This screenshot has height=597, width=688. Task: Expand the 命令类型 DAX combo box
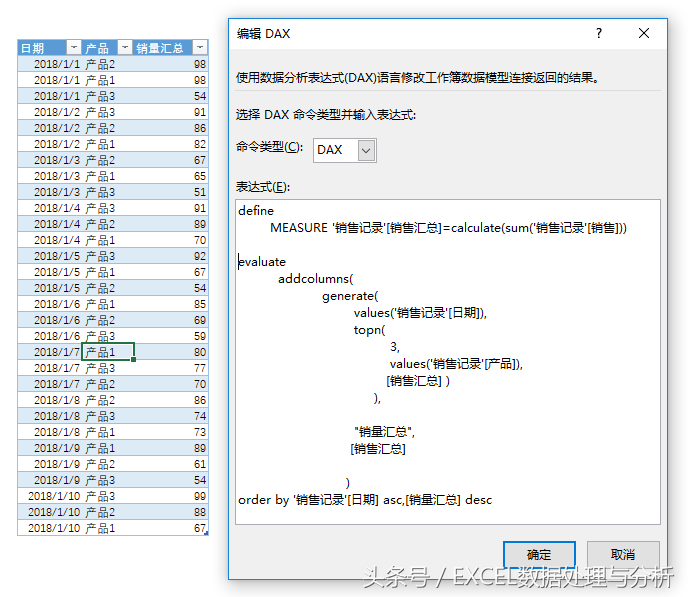pos(366,151)
